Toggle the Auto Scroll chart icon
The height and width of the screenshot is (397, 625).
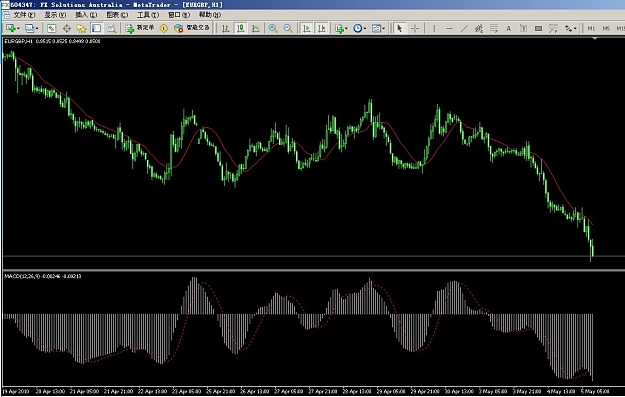coord(307,28)
